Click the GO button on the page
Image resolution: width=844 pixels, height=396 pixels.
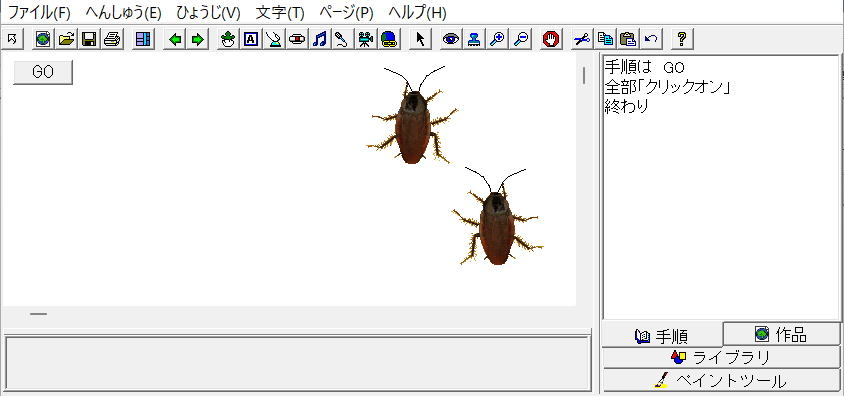(43, 73)
